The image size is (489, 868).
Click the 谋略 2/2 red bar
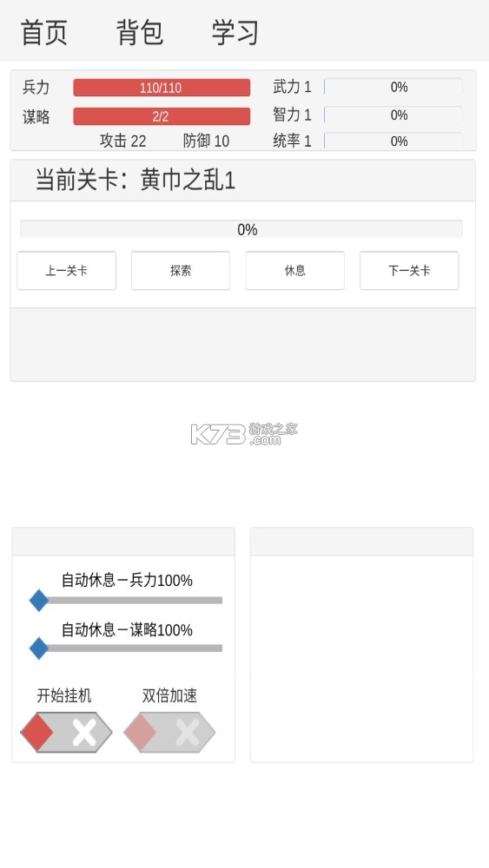[162, 116]
